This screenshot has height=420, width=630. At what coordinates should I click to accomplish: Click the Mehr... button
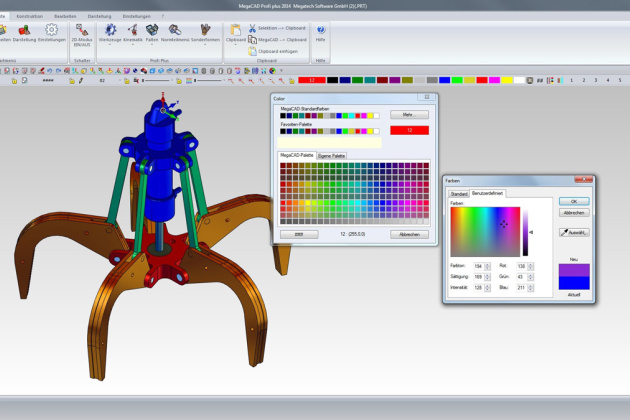coord(409,115)
